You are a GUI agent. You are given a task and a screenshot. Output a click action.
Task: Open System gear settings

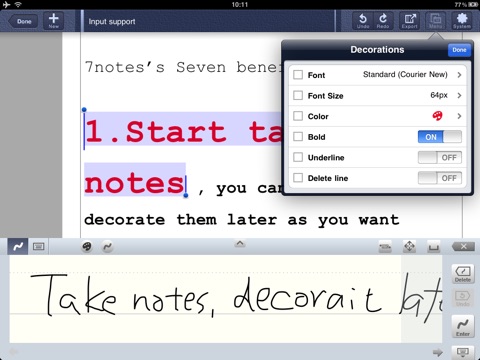(462, 21)
